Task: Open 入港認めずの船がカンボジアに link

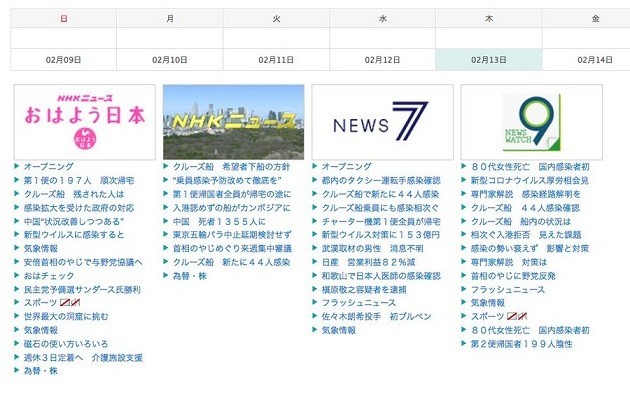Action: 231,208
